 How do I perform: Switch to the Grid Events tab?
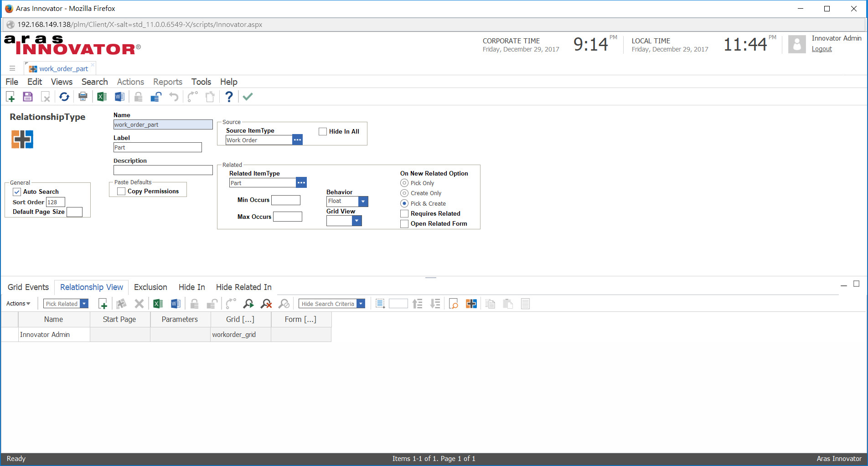28,287
